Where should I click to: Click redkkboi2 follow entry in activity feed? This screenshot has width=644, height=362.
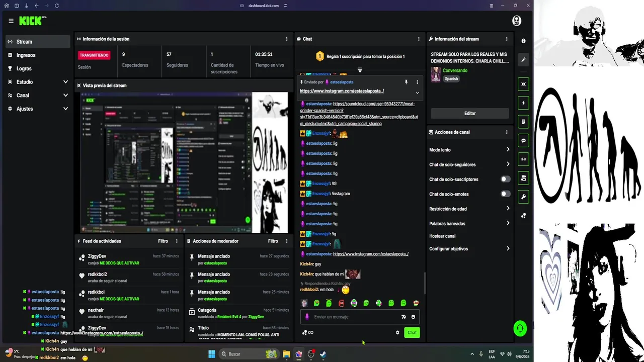point(129,278)
